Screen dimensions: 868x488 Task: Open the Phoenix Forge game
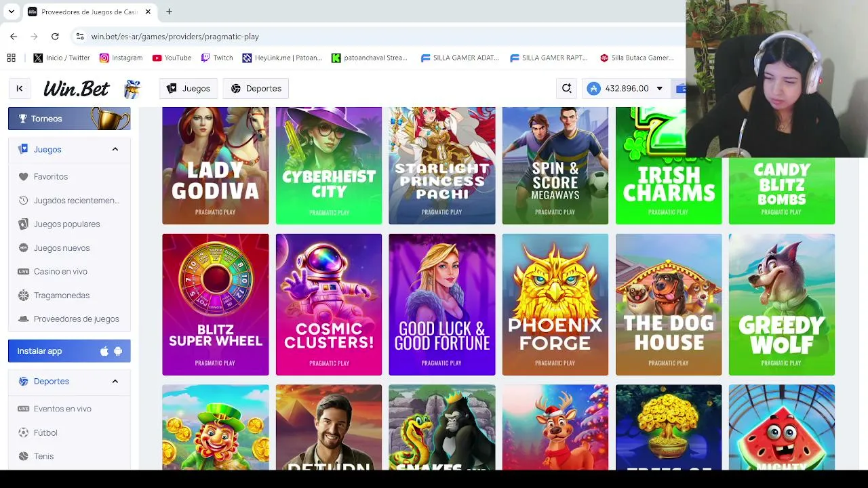click(555, 304)
